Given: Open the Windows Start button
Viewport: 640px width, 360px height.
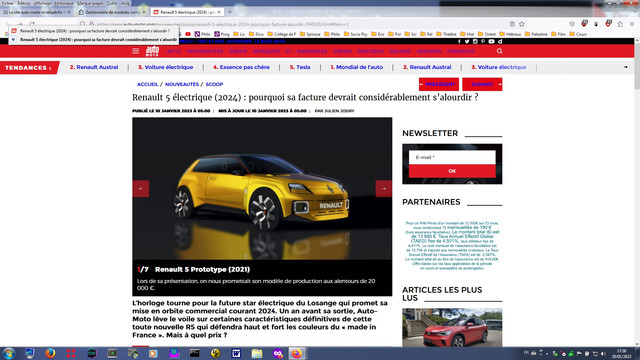Looking at the screenshot, I should click(9, 353).
